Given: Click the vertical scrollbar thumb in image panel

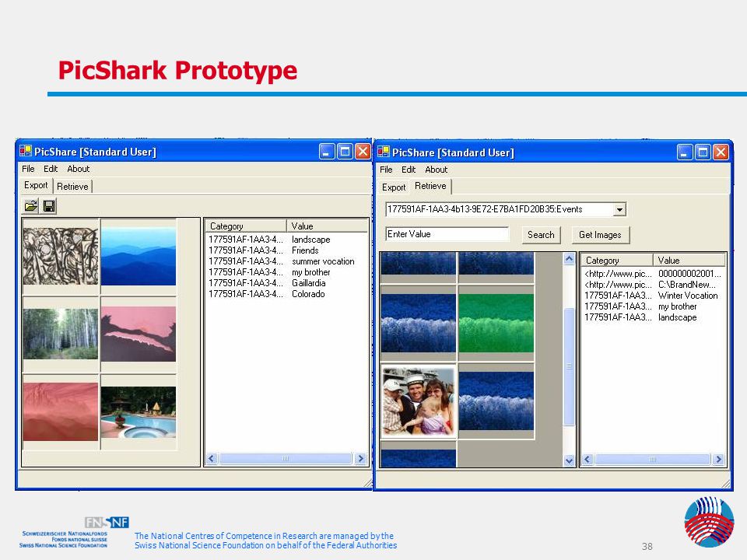Looking at the screenshot, I should (x=570, y=366).
